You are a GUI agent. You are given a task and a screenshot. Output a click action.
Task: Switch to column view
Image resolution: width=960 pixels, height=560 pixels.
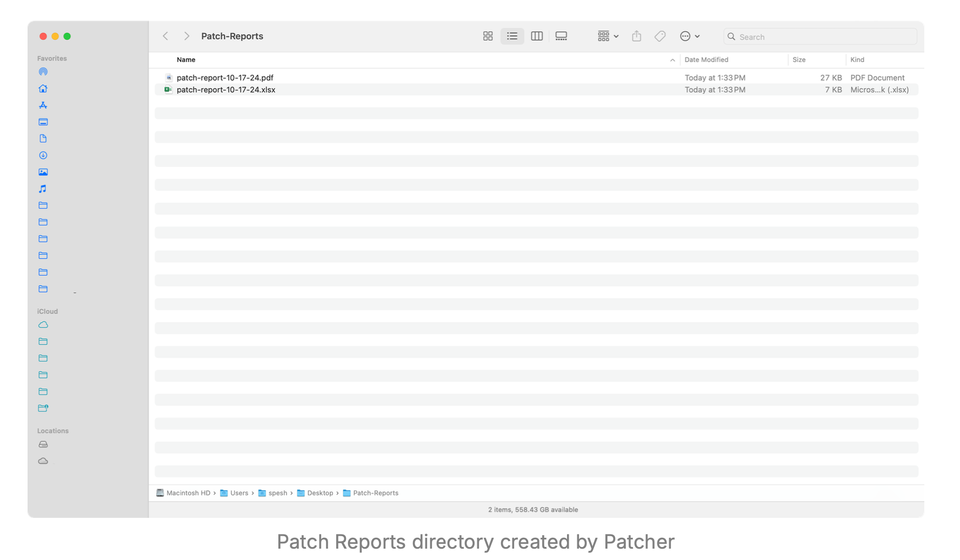click(x=537, y=36)
